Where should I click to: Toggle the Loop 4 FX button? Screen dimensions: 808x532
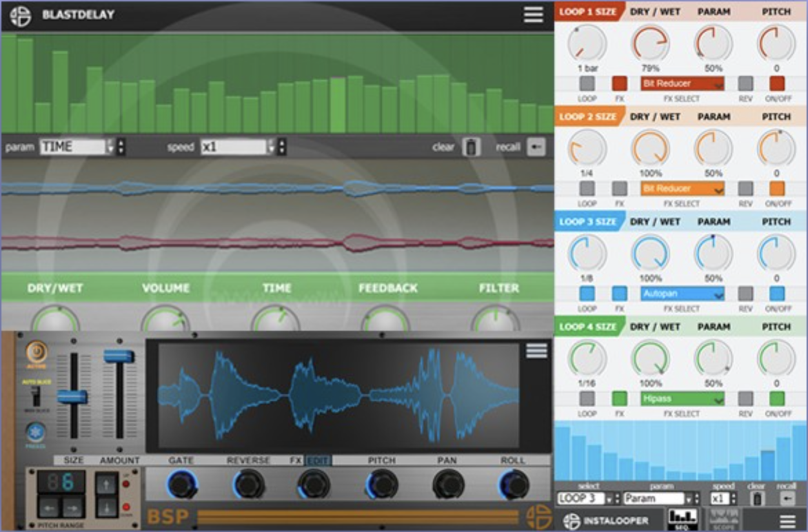(619, 398)
